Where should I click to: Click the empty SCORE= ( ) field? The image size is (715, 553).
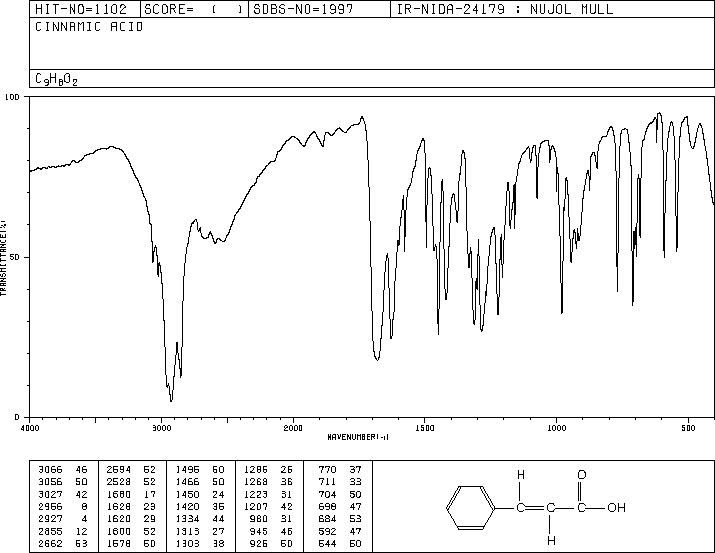[x=194, y=9]
